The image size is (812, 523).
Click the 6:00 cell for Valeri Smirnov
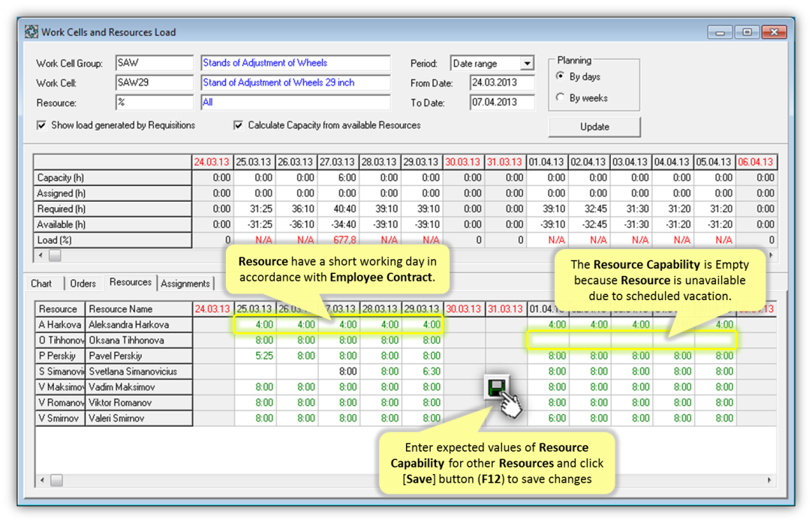pos(548,418)
